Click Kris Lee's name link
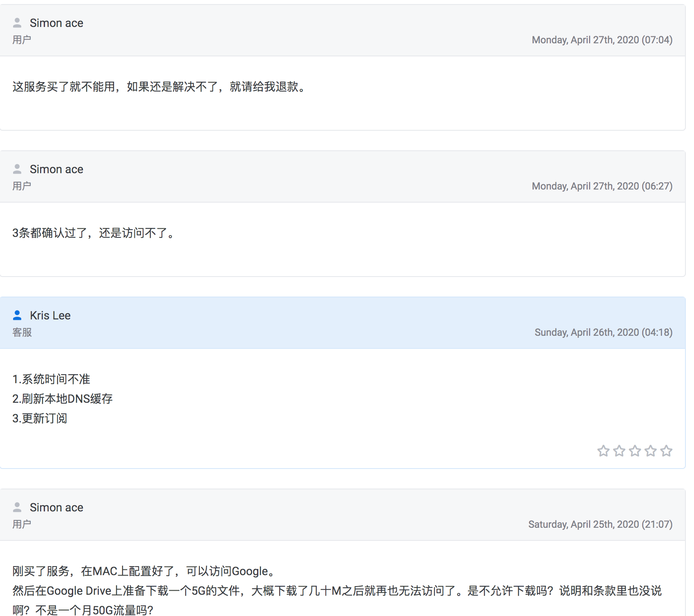Viewport: 694px width, 616px height. [50, 315]
